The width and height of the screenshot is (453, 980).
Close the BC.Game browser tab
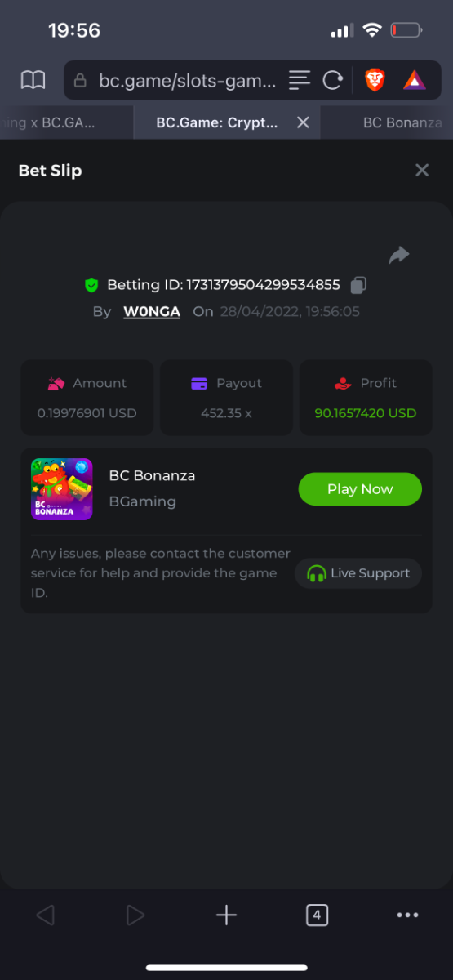pos(303,122)
